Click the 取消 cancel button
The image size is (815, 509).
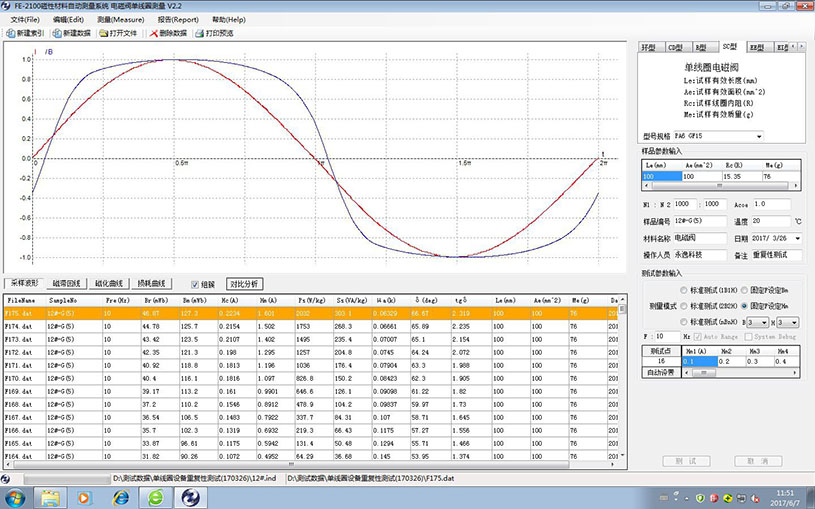(x=758, y=461)
